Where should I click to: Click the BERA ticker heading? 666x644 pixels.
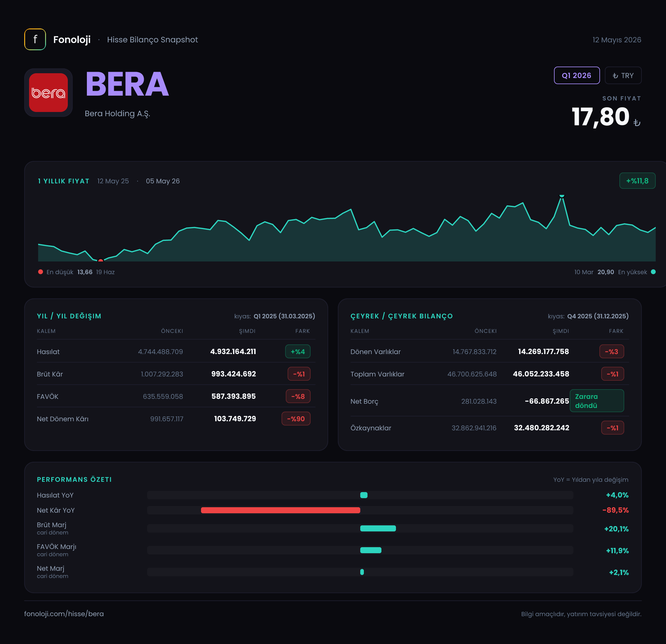(127, 84)
